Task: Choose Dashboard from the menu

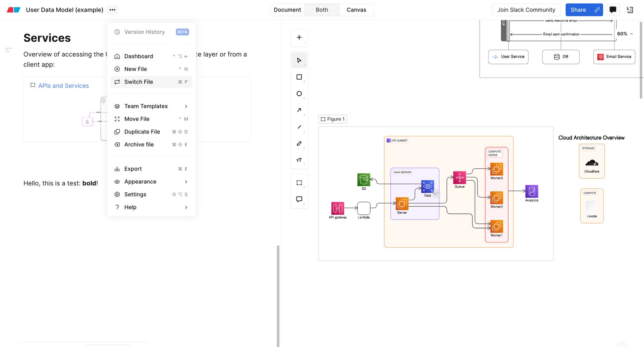Action: [x=152, y=56]
